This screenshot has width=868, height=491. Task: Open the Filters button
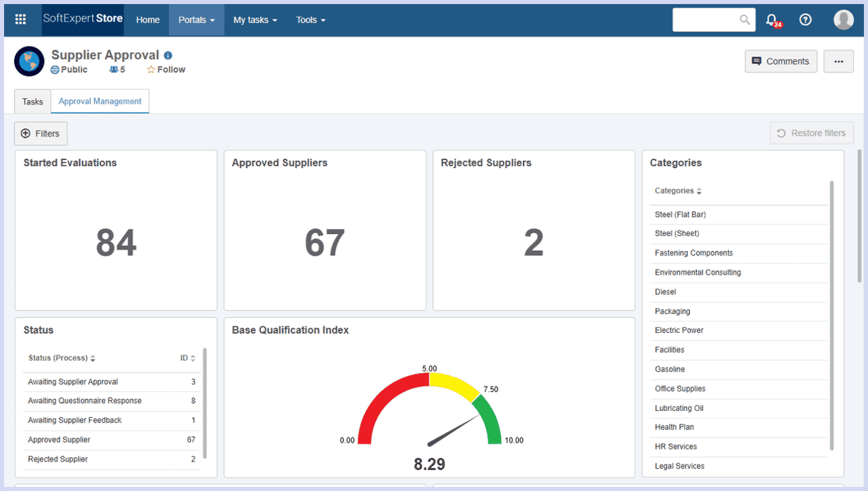[x=41, y=134]
